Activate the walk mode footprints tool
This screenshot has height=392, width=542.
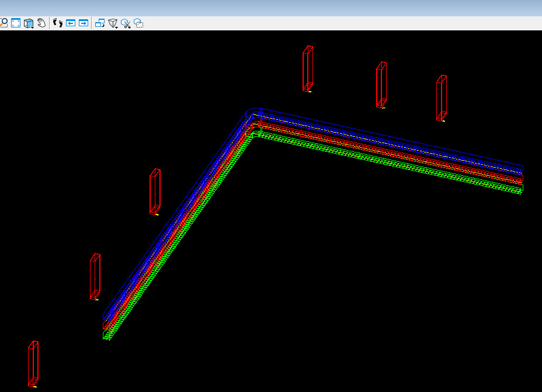(58, 23)
